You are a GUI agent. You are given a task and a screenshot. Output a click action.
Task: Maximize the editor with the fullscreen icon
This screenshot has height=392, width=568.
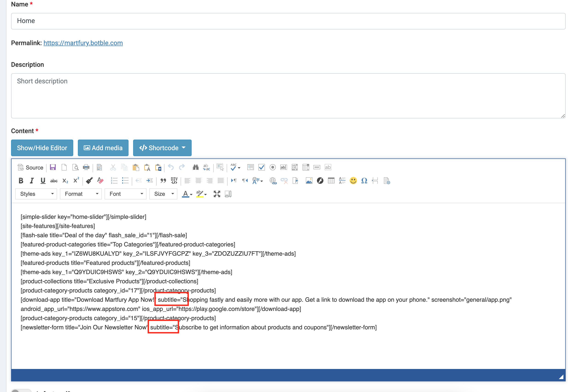point(217,194)
